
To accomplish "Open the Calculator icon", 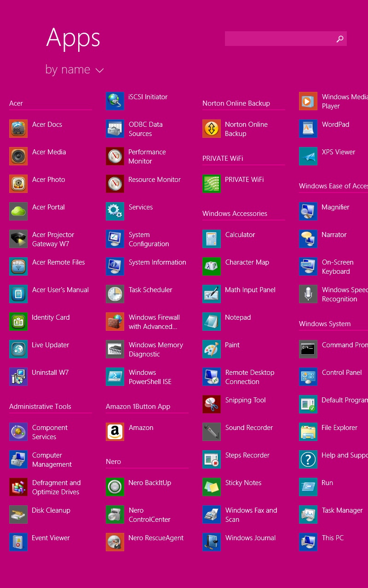I will tap(212, 239).
